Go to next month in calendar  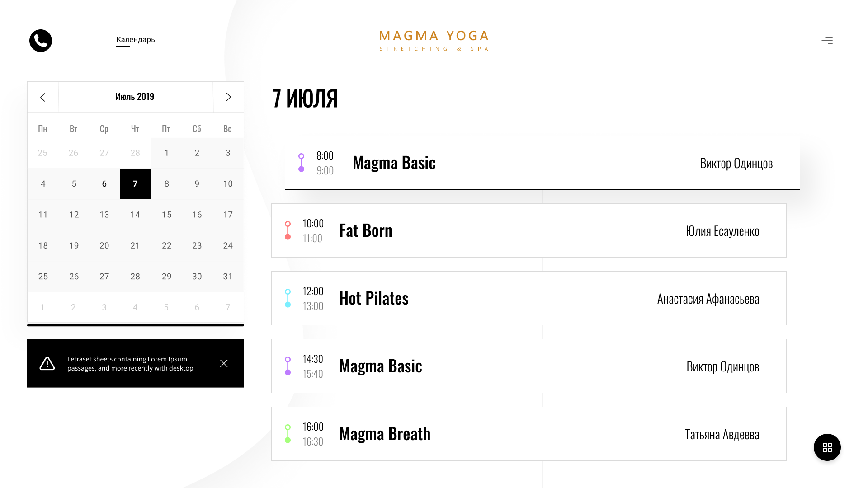228,97
